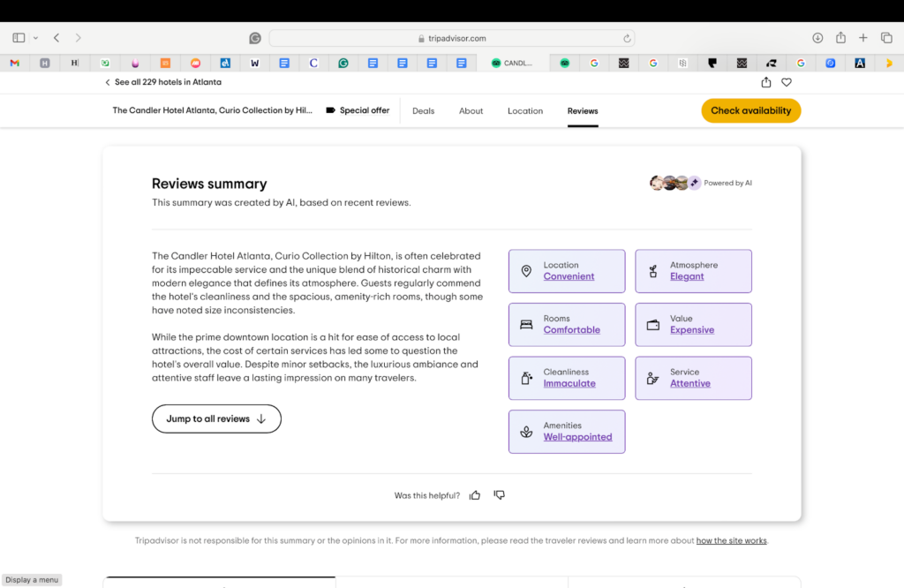Open the Comfortable rooms link

click(571, 329)
